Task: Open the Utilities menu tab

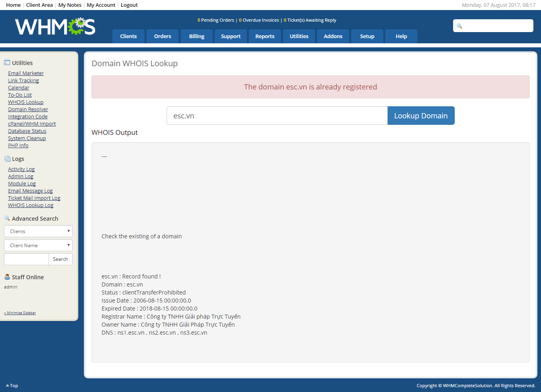Action: pos(299,36)
